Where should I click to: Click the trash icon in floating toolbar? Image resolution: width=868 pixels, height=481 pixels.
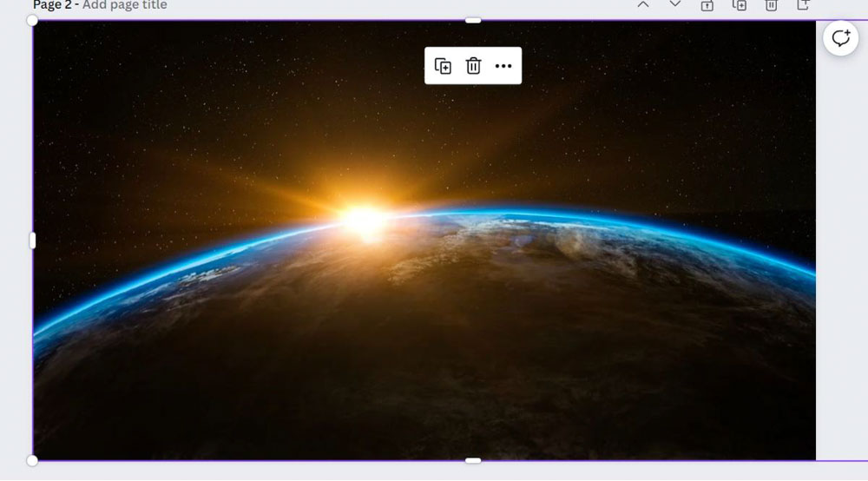[x=473, y=66]
